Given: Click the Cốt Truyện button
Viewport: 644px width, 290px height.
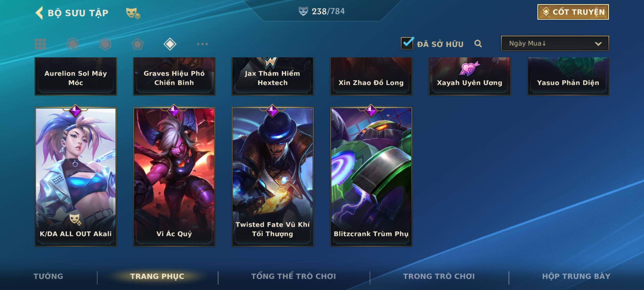Looking at the screenshot, I should coord(573,12).
